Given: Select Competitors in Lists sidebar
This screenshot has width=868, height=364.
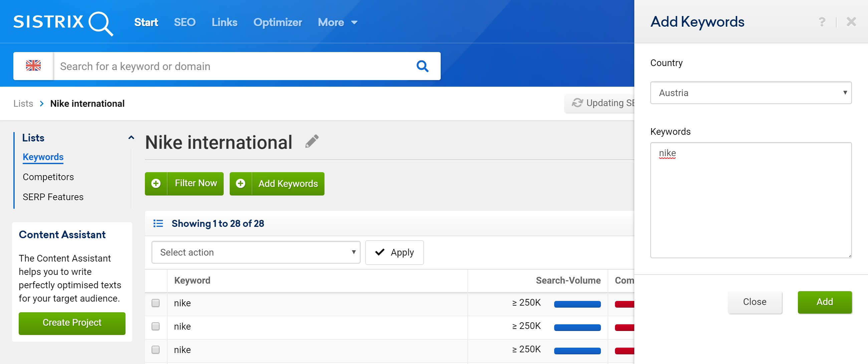Looking at the screenshot, I should (48, 177).
